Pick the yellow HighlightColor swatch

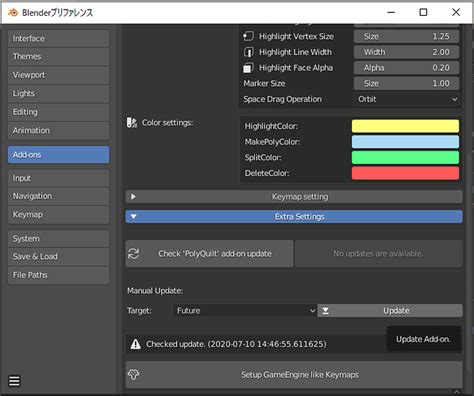coord(405,126)
